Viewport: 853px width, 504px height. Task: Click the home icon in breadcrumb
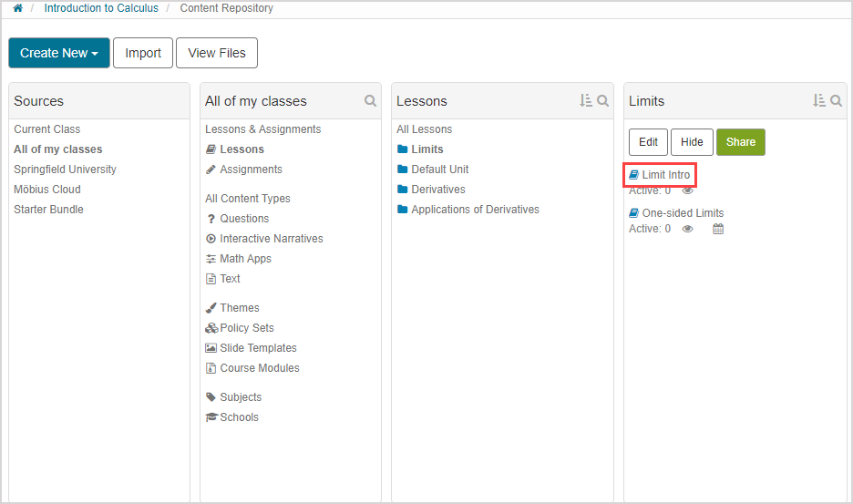click(17, 8)
